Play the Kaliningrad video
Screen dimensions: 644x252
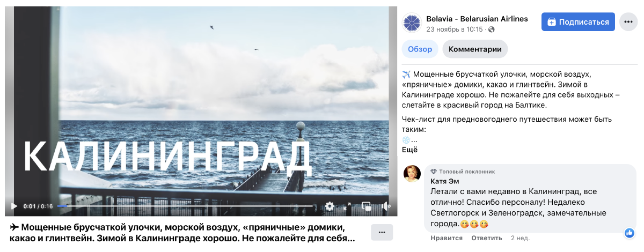tap(14, 206)
